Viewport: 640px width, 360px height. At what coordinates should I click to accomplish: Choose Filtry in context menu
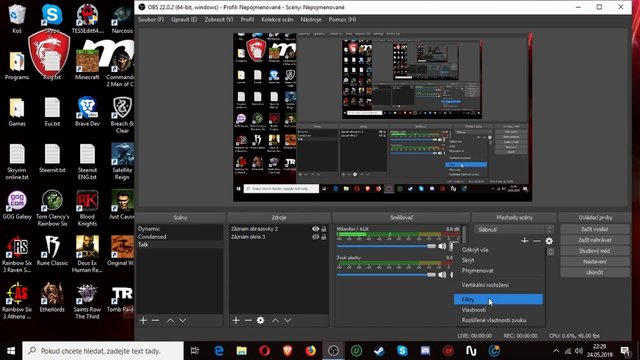click(x=498, y=299)
